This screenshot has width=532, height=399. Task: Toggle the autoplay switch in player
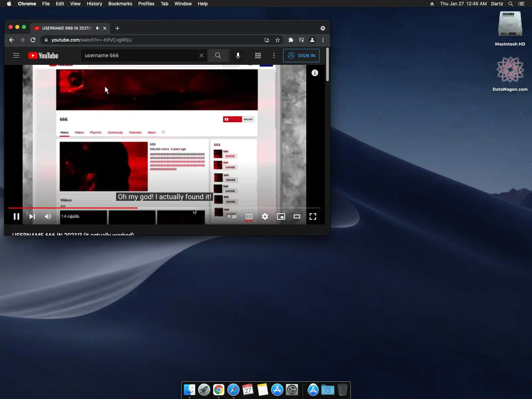[x=232, y=216]
